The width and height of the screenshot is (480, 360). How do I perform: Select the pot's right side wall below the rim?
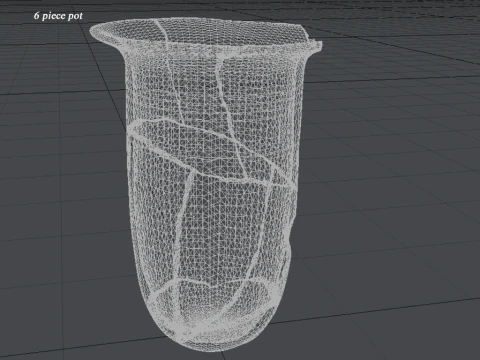[x=298, y=133]
